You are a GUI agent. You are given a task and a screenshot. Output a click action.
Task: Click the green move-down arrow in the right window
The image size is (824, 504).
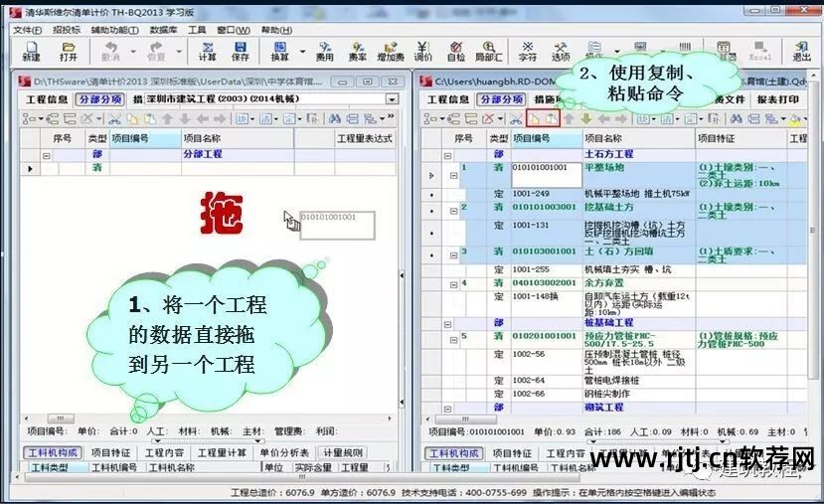coord(585,119)
